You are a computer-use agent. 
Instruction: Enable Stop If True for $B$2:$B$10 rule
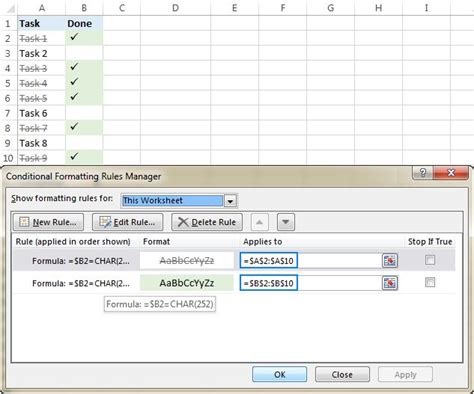coord(430,282)
